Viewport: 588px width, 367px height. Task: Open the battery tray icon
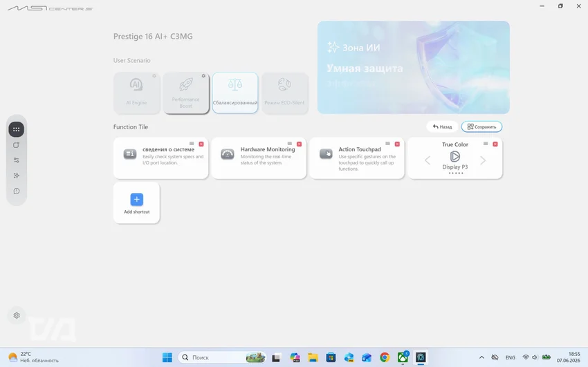[x=546, y=357]
